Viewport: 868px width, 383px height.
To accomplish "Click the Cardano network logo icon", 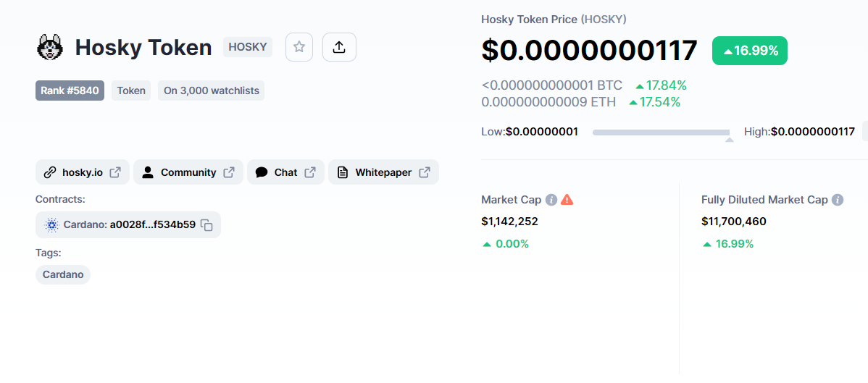I will (x=51, y=225).
